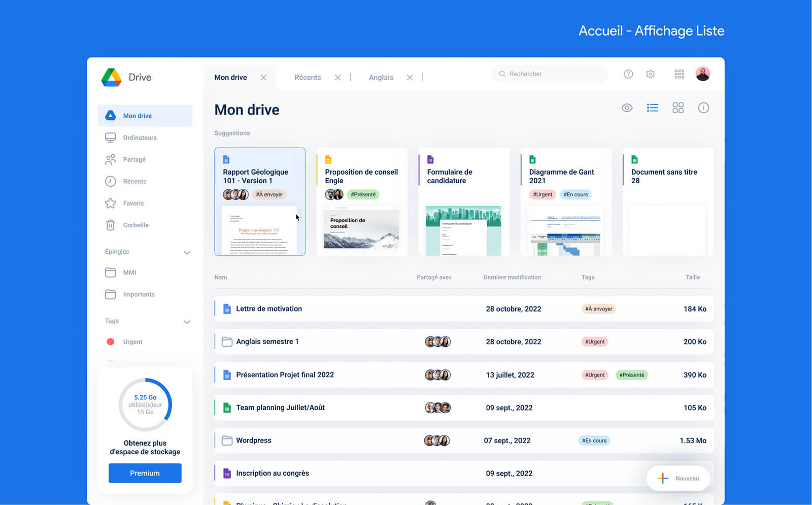Viewport: 812px width, 505px height.
Task: Open Formulaire de candidature card
Action: pos(464,201)
